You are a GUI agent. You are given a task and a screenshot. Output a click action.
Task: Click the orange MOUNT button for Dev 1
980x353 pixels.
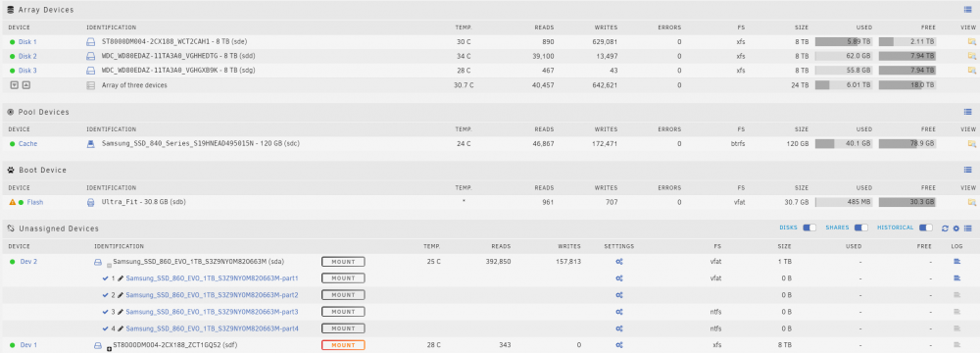343,345
